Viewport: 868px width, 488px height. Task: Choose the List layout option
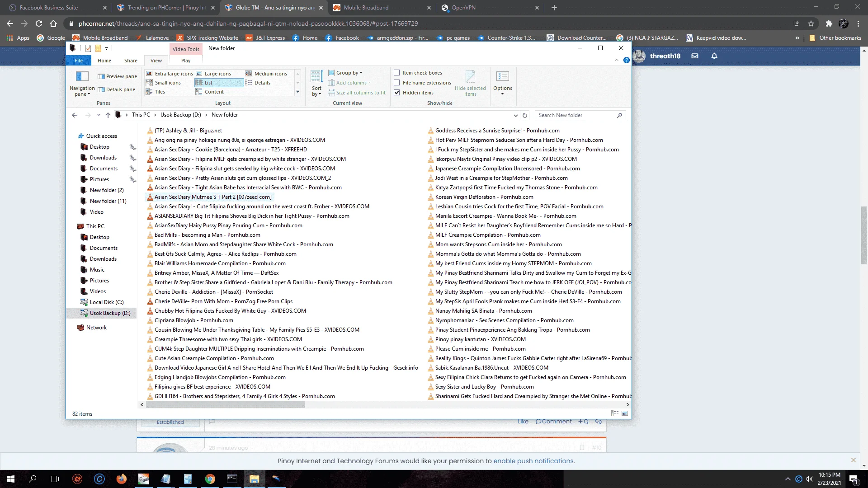point(219,83)
